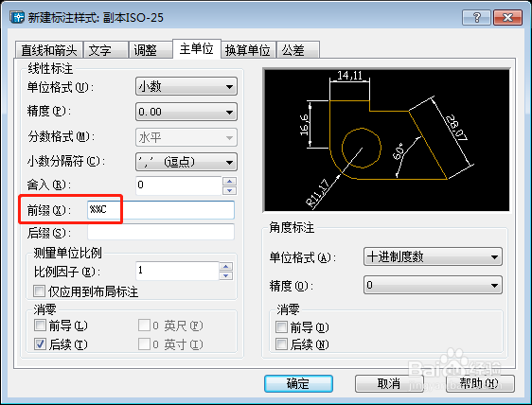
Task: Switch to the 文字 tab
Action: 105,50
